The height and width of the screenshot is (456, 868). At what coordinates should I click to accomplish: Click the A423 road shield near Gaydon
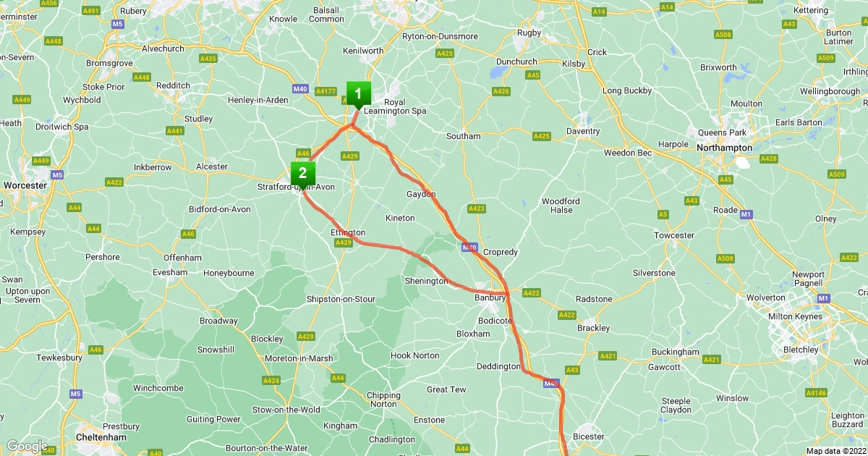click(476, 208)
